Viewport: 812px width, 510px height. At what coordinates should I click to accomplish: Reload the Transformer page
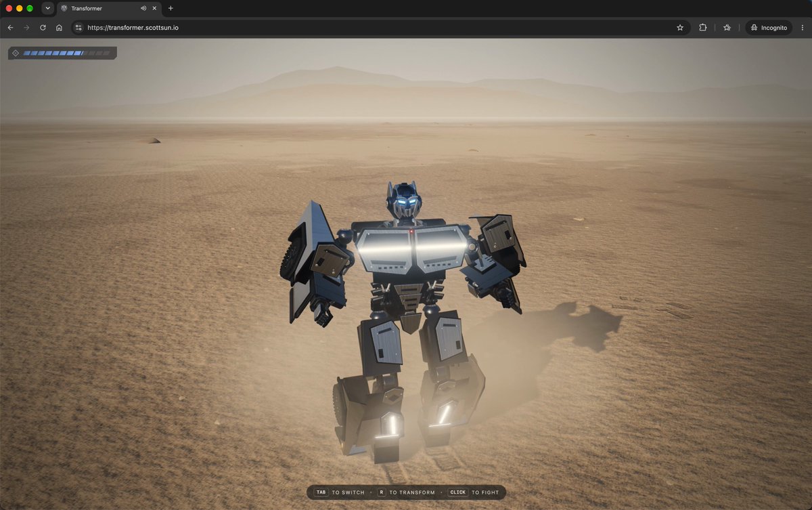43,28
